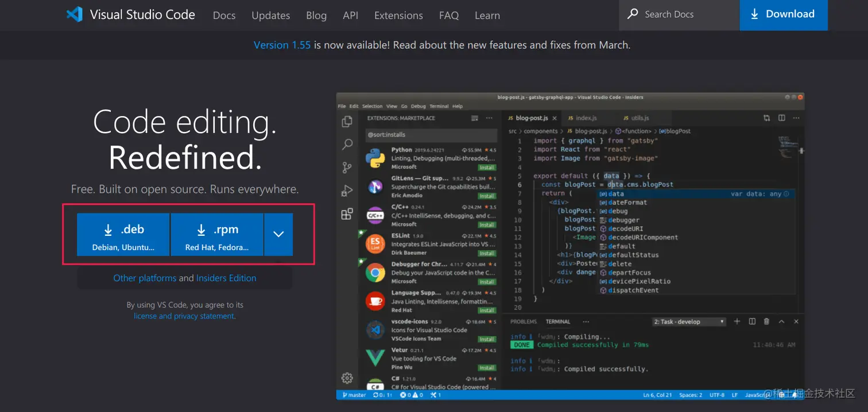
Task: Open the Explorer icon in the activity bar
Action: pyautogui.click(x=347, y=122)
